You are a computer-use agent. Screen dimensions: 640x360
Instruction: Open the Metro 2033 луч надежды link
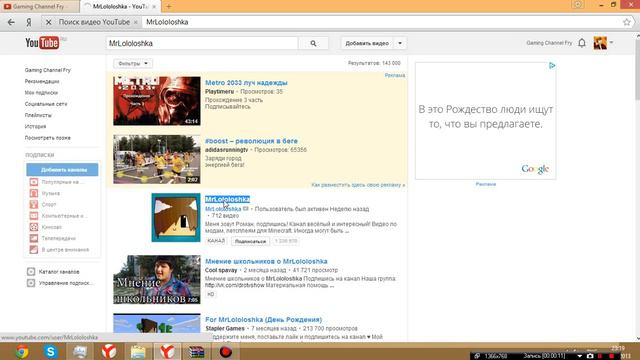[246, 82]
